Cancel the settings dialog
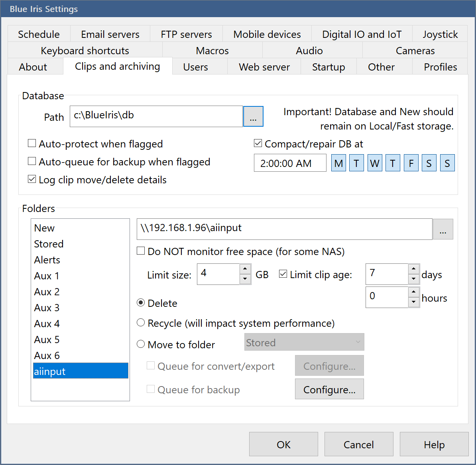Screen dimensions: 476x465 [359, 444]
